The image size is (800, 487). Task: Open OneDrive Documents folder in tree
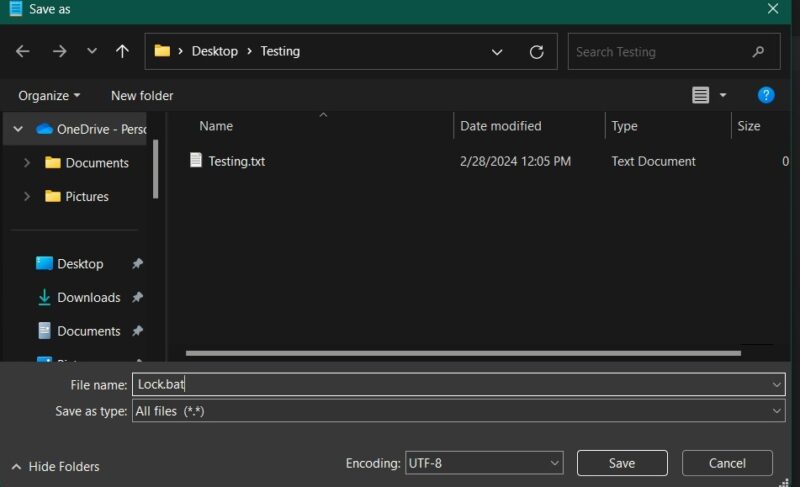point(87,163)
